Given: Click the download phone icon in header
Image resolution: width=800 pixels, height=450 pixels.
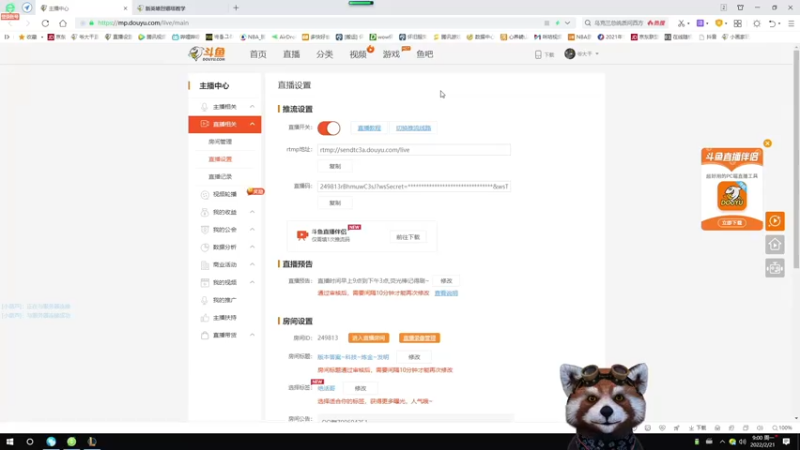Looking at the screenshot, I should (538, 55).
